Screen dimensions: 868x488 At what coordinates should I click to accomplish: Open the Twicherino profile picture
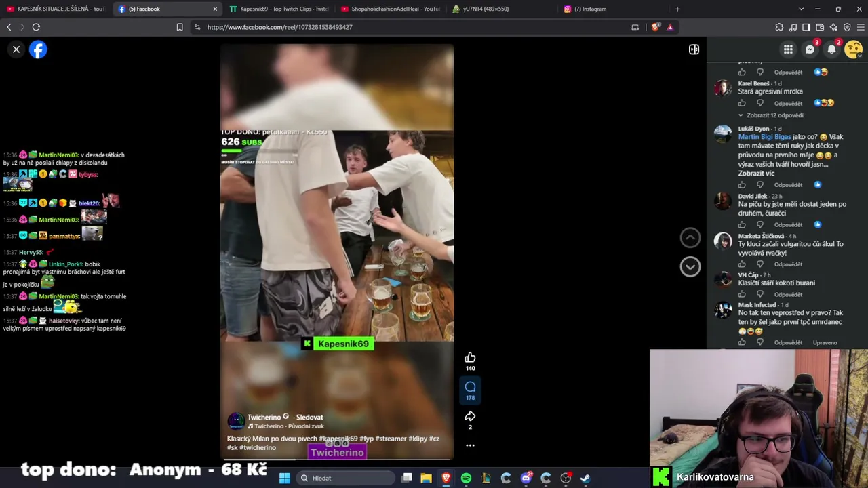pos(235,421)
